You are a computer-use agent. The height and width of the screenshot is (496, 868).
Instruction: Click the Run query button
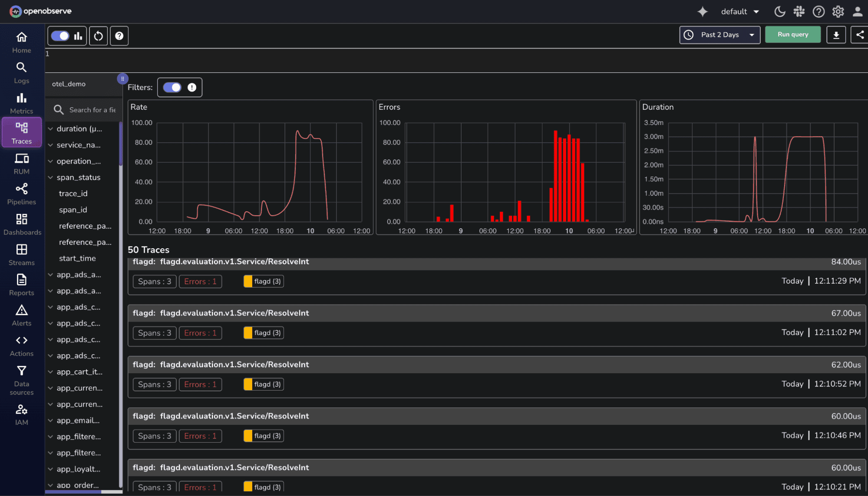792,35
